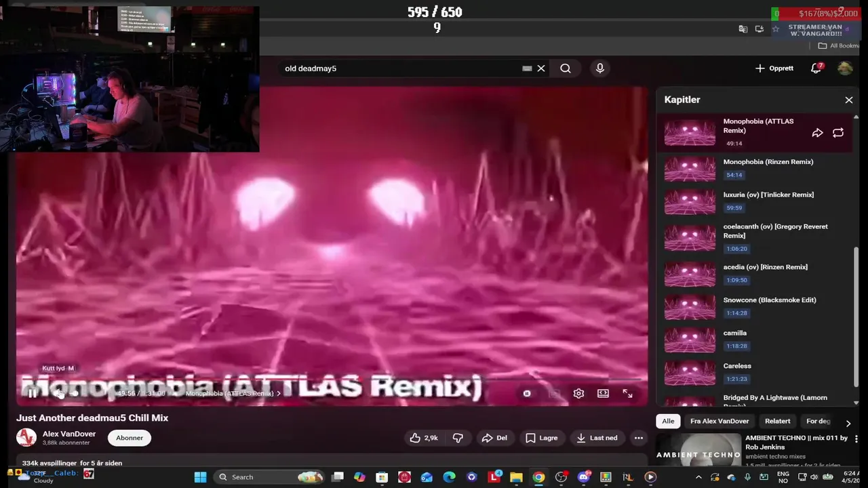Click the search field containing old deadmay5
The height and width of the screenshot is (488, 868).
(x=400, y=68)
